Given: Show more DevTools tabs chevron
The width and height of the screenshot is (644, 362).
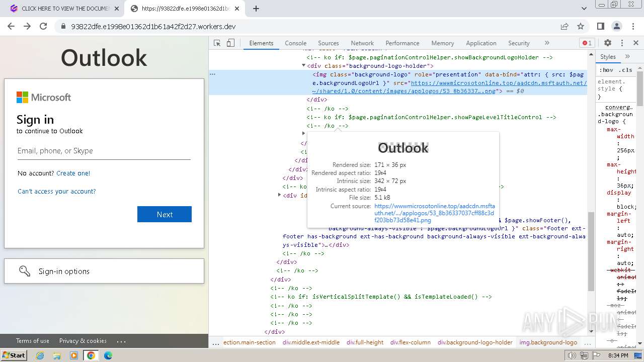Looking at the screenshot, I should tap(547, 43).
